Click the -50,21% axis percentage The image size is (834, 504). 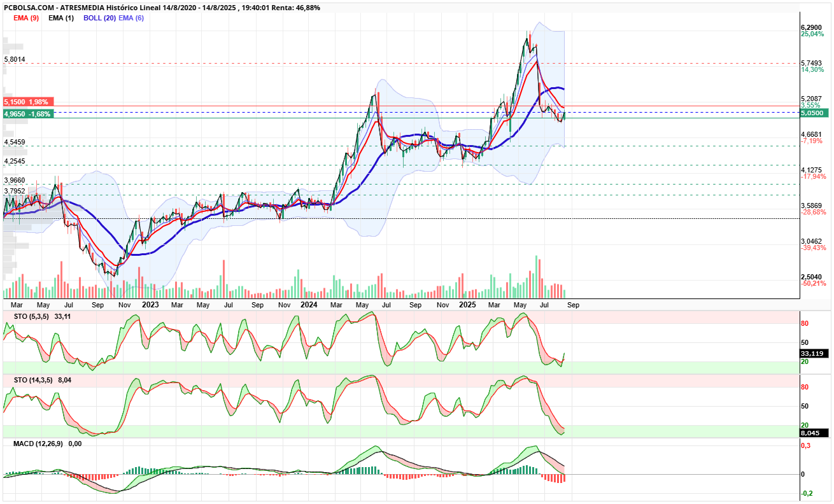pyautogui.click(x=813, y=284)
